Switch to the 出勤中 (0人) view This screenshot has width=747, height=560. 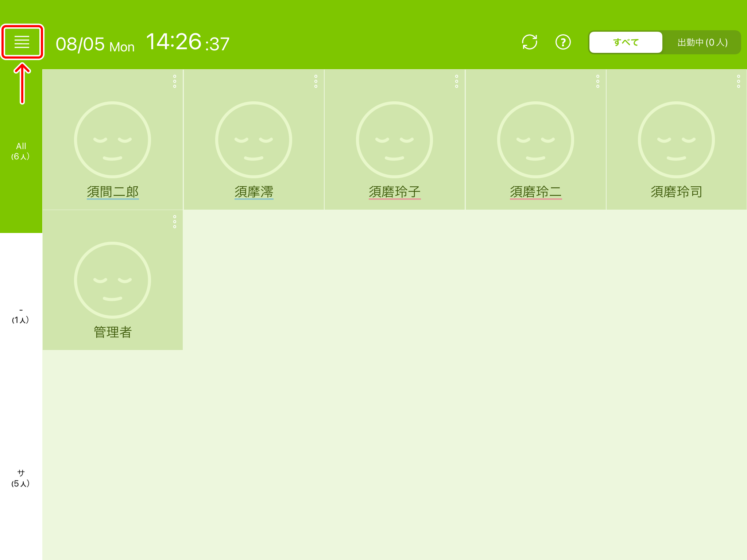[701, 42]
